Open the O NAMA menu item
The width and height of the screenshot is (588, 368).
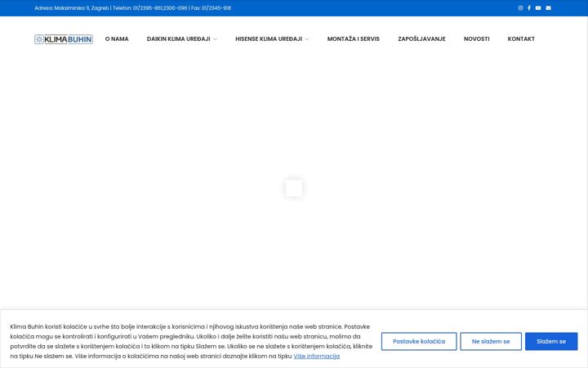(x=117, y=38)
